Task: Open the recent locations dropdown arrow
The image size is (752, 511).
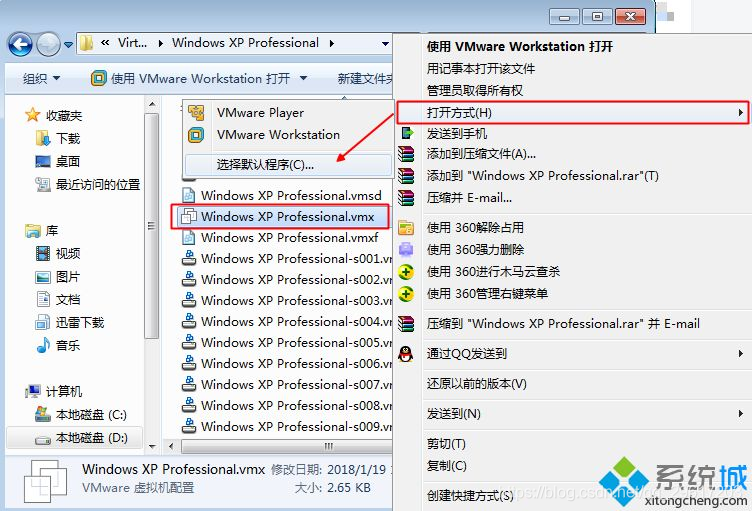Action: [x=69, y=45]
